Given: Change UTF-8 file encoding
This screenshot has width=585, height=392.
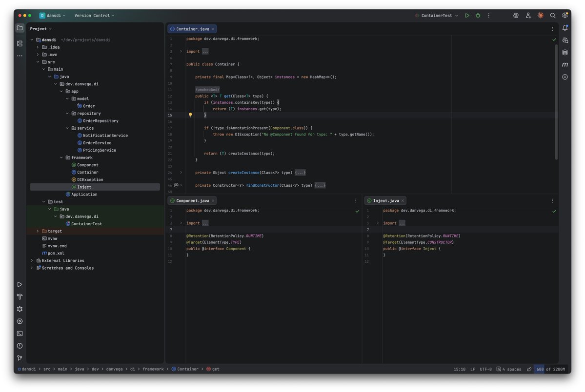Looking at the screenshot, I should click(485, 369).
